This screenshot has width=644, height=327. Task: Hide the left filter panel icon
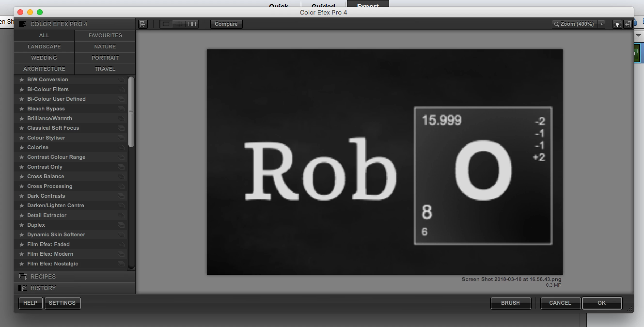coord(143,24)
